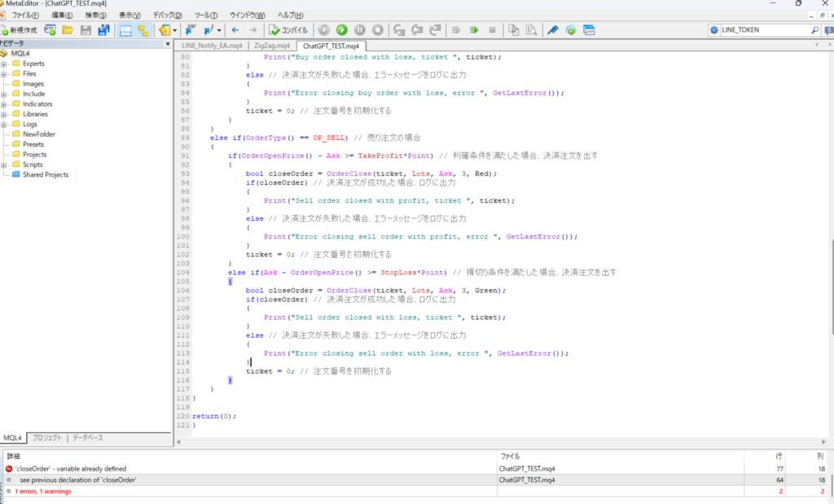834x504 pixels.
Task: Click the find in files icon
Action: [x=531, y=30]
